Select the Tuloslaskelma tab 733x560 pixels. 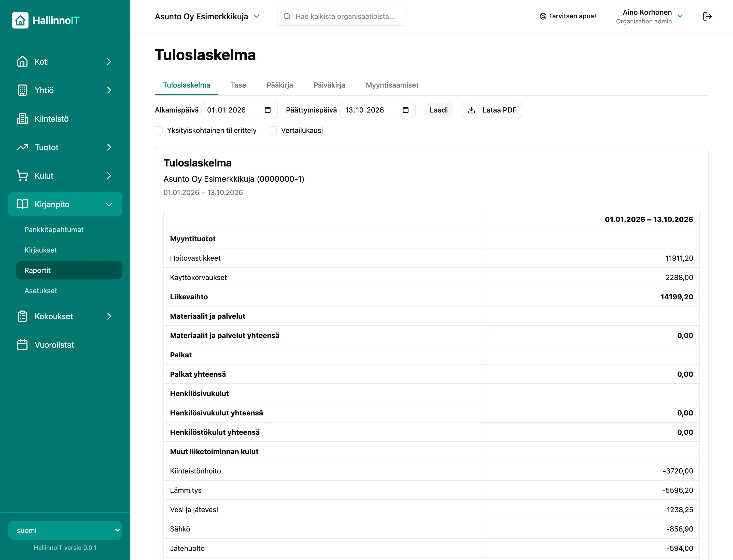pos(187,85)
